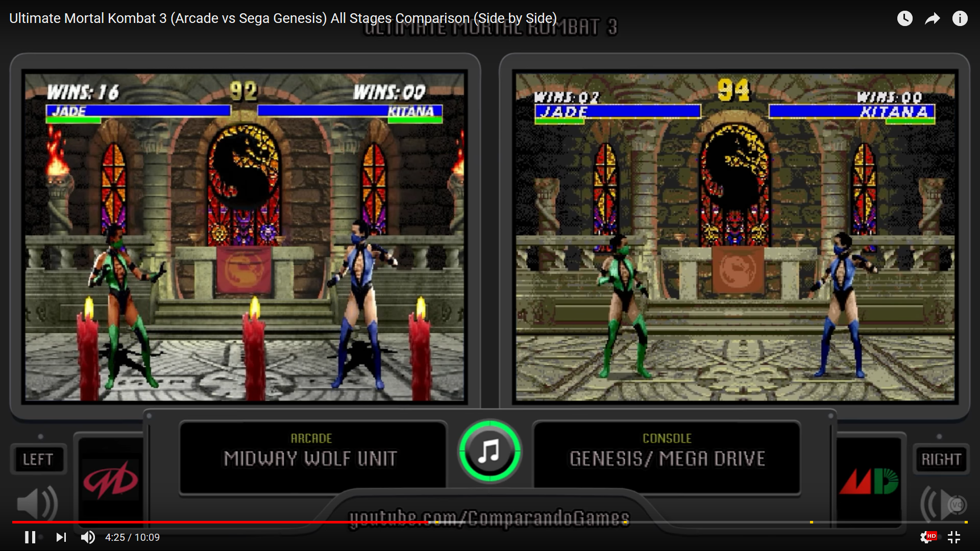
Task: Skip to the next video
Action: pyautogui.click(x=61, y=537)
